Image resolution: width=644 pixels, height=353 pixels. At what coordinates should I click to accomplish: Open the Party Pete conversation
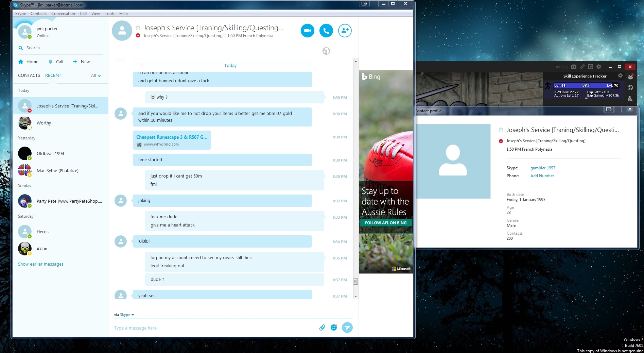(60, 201)
